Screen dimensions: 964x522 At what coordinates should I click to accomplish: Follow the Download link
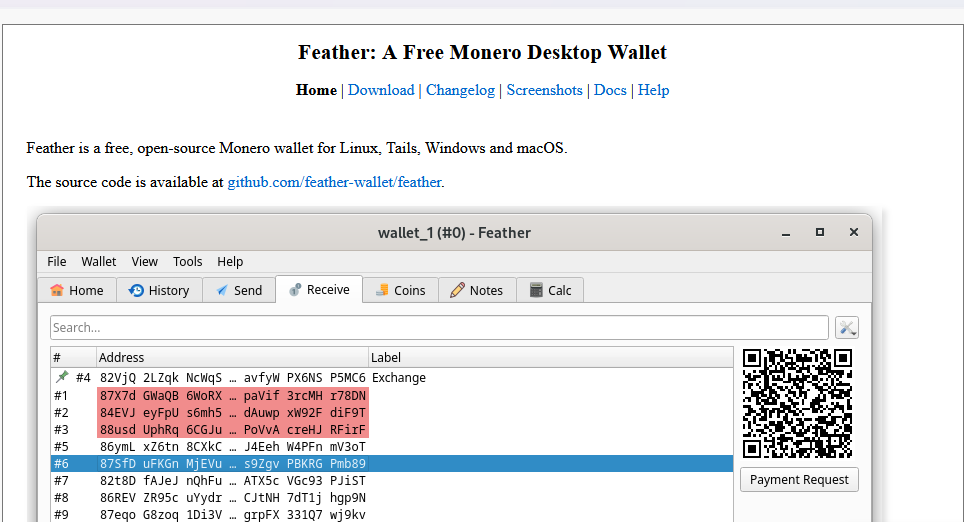381,90
